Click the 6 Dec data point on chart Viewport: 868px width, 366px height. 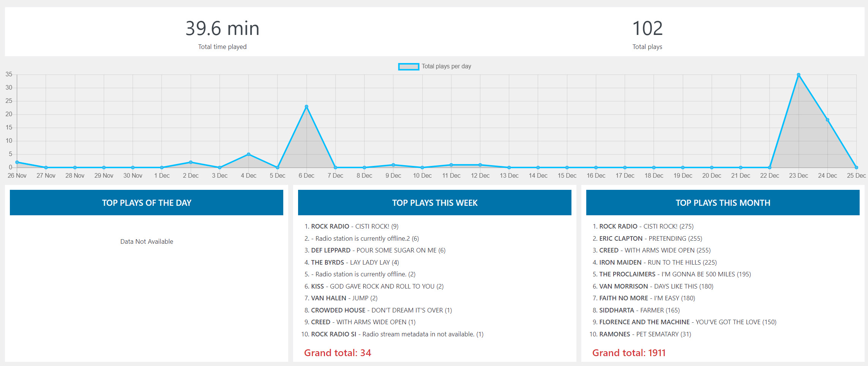click(306, 107)
